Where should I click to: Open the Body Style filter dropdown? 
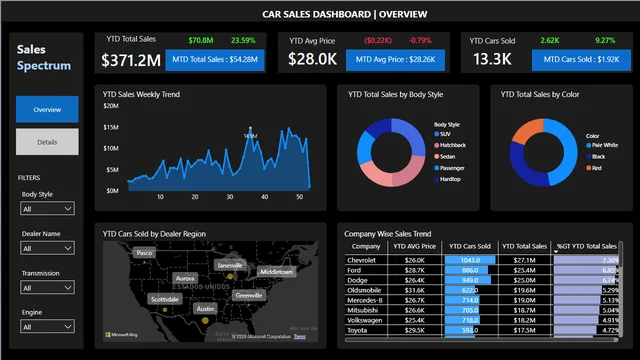47,209
